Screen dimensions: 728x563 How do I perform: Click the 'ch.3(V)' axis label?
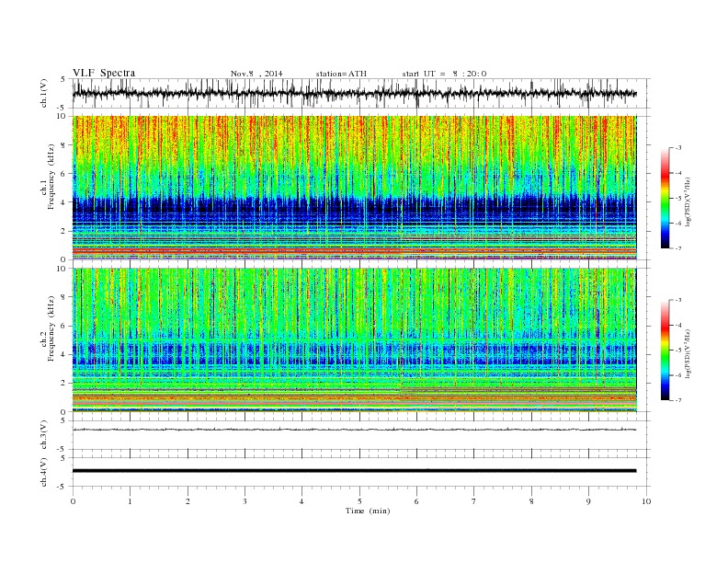(43, 435)
